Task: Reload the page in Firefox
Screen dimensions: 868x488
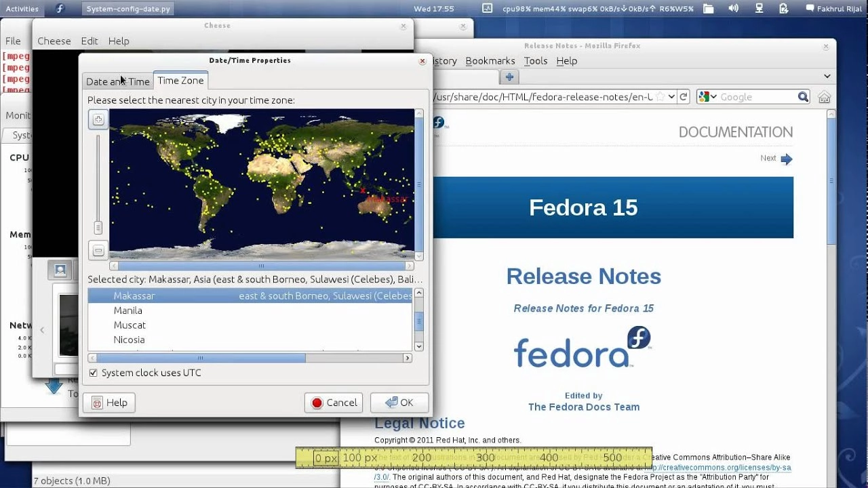Action: [684, 97]
